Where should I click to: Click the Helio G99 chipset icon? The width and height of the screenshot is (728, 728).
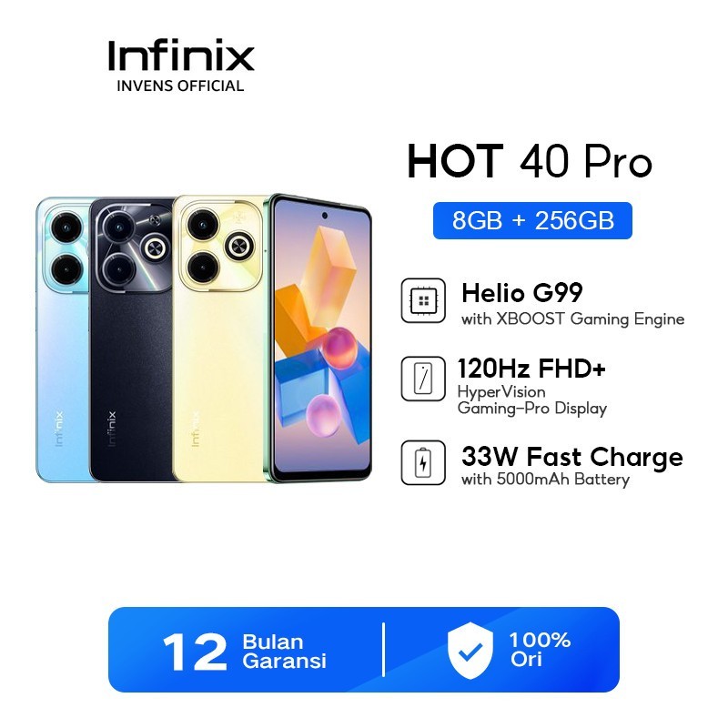coord(423,300)
